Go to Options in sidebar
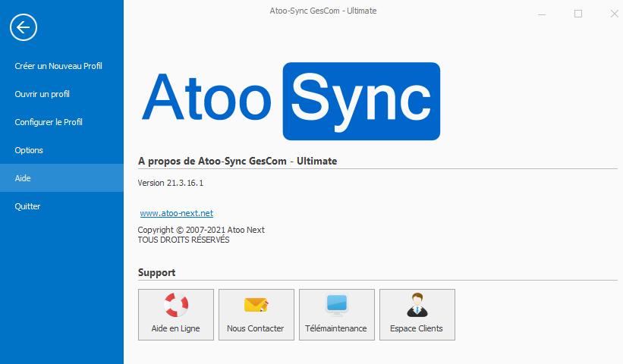623x364 pixels. pyautogui.click(x=29, y=150)
